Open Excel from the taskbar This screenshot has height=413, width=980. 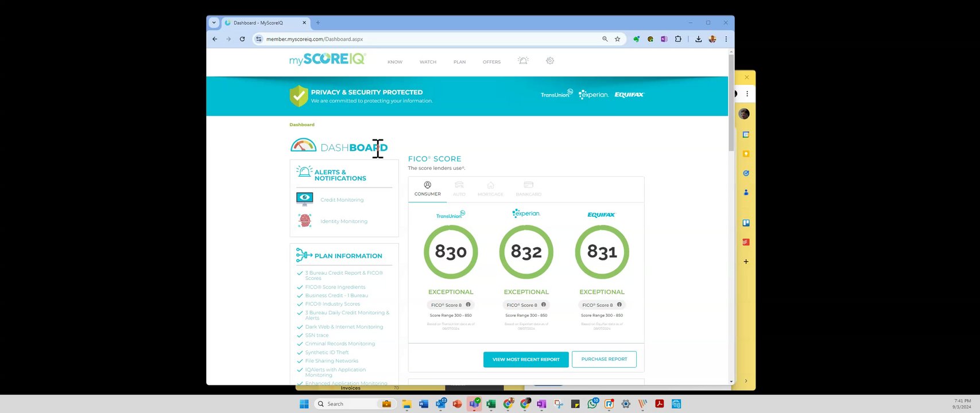(491, 404)
